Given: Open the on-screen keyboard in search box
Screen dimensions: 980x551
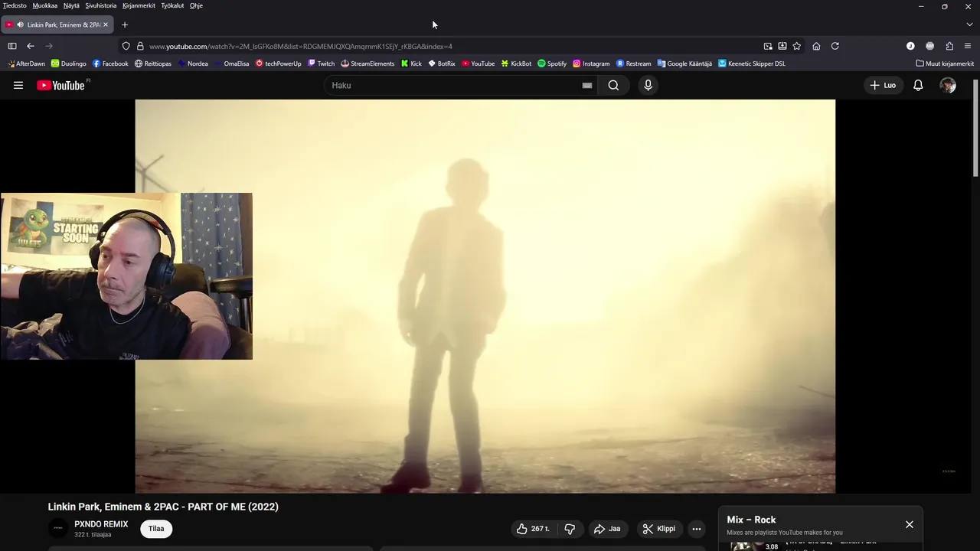Looking at the screenshot, I should coord(587,85).
